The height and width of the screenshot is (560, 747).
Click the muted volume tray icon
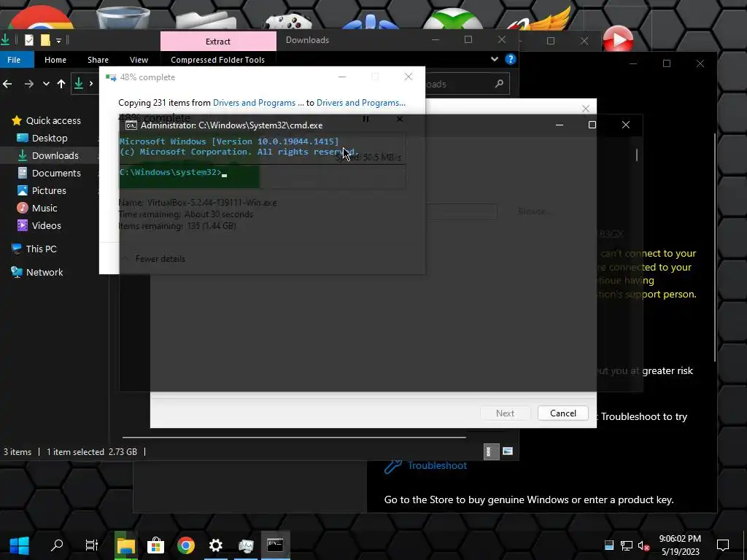click(x=643, y=545)
